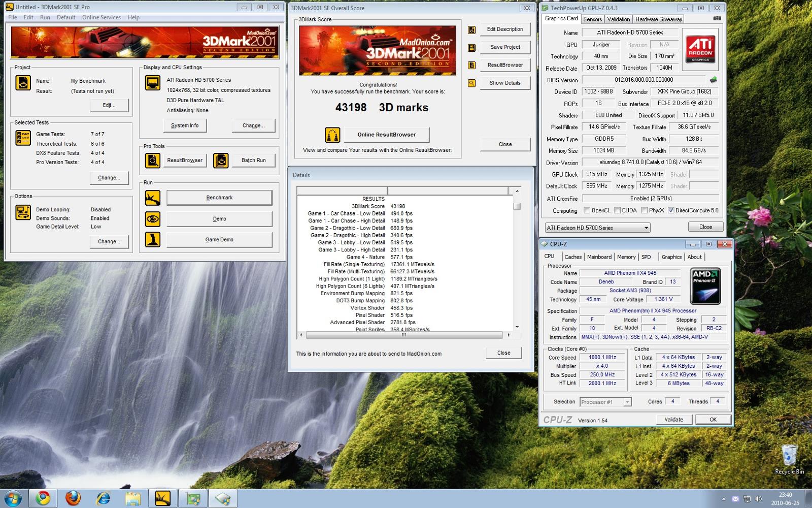
Task: Click the horizontal scrollbar in Details list
Action: click(404, 335)
